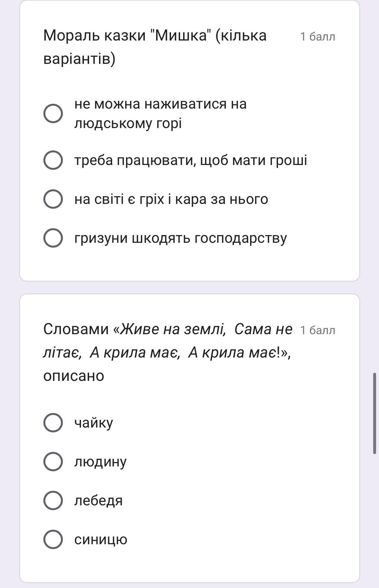
Task: Mark radio "на світі є гріх і кара за нього"
Action: (53, 199)
